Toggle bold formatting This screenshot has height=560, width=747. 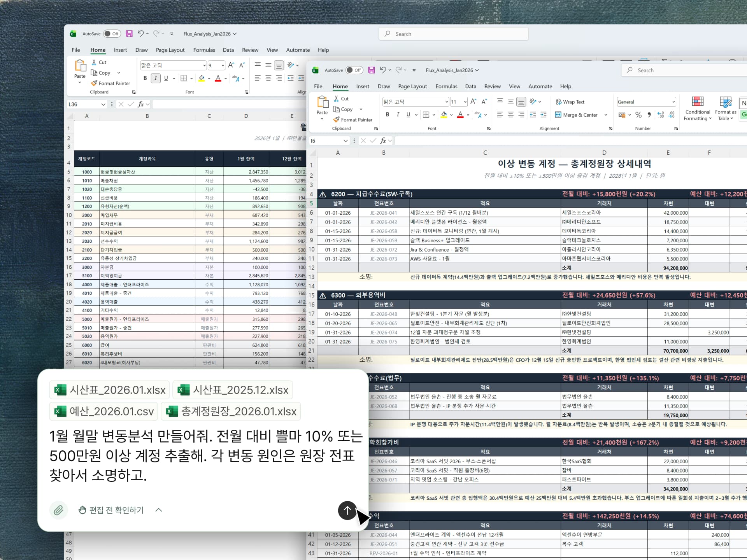[387, 114]
